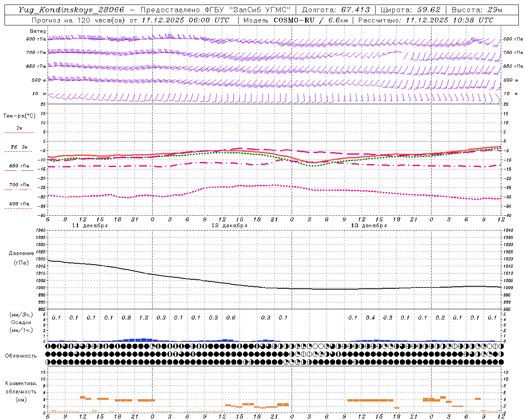The width and height of the screenshot is (525, 420).
Task: Click the 0.8 precipitation value
Action: (x=126, y=318)
